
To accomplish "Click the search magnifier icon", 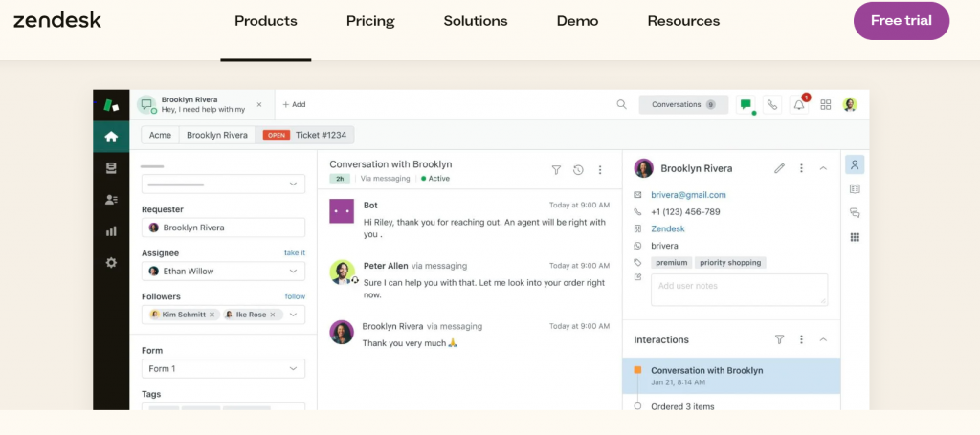I will pos(621,105).
